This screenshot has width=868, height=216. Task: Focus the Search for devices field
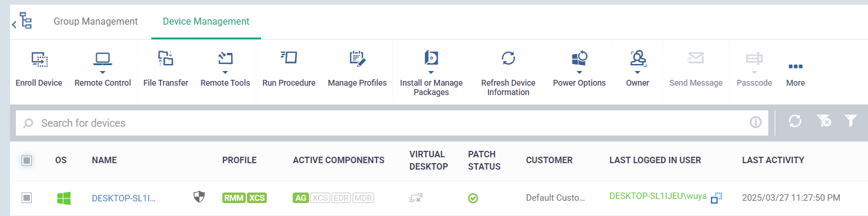[392, 123]
